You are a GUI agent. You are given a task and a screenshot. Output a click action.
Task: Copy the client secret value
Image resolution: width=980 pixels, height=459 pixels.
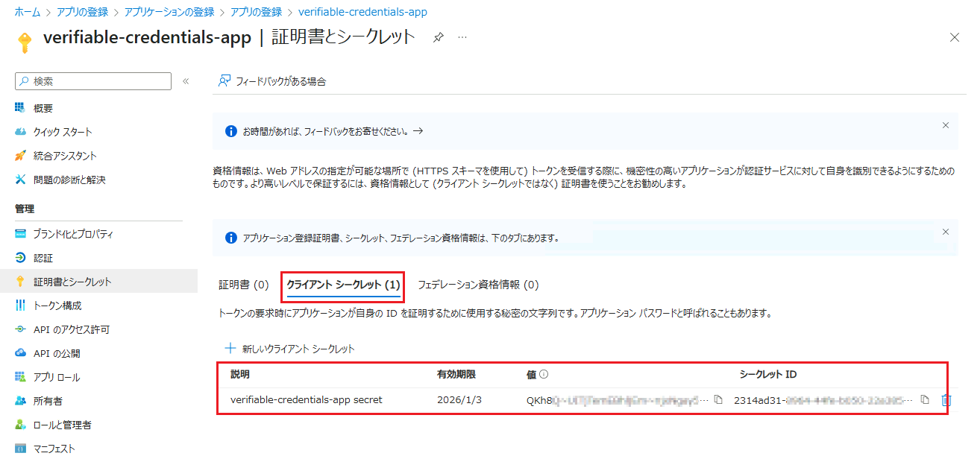point(718,400)
